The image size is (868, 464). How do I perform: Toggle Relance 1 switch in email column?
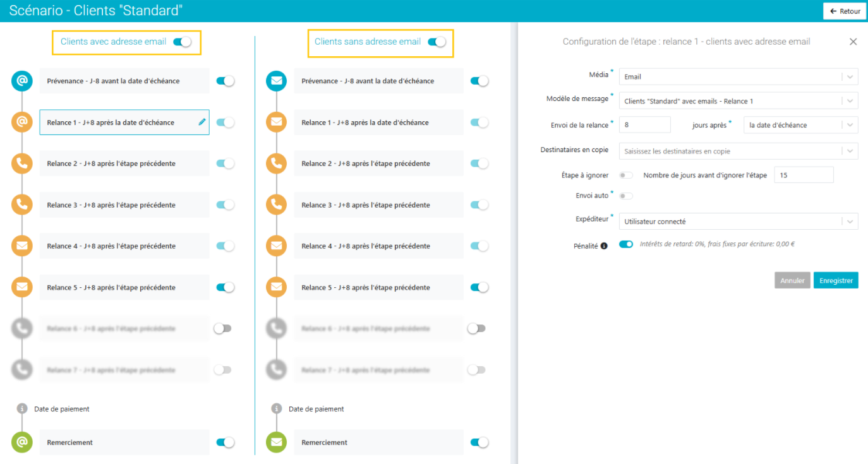[226, 122]
